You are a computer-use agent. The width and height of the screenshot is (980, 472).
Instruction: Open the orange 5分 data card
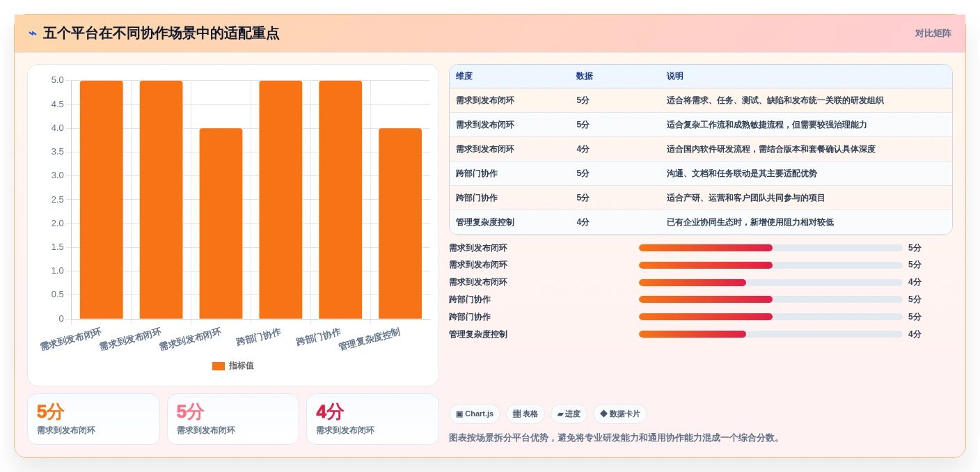coord(93,419)
